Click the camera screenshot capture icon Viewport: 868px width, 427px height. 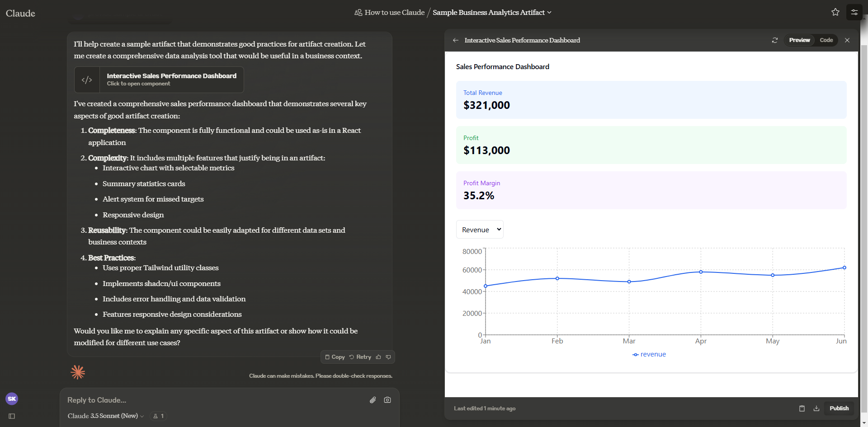coord(387,400)
